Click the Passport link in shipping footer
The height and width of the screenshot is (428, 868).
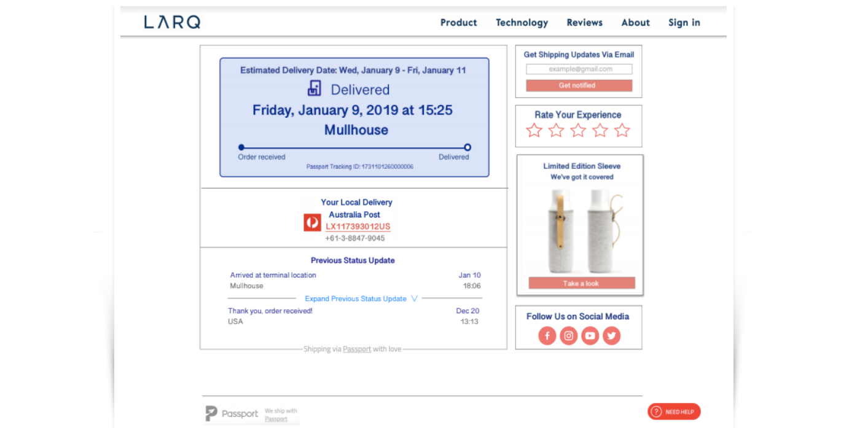coord(357,349)
